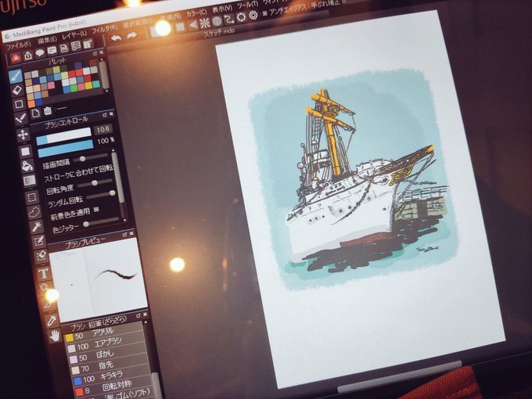The width and height of the screenshot is (532, 399).
Task: Close the ブラシプレビュー panel
Action: coord(132,233)
